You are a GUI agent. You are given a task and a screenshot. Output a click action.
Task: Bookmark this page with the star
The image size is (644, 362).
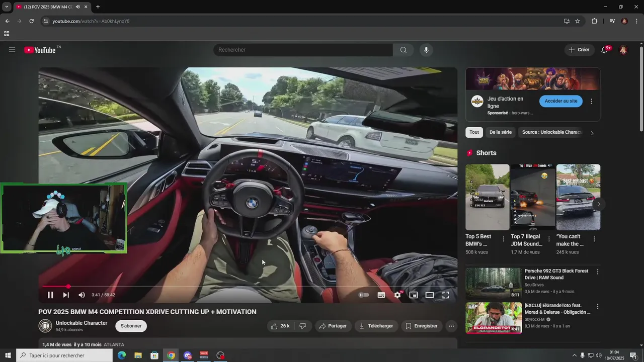pyautogui.click(x=578, y=21)
